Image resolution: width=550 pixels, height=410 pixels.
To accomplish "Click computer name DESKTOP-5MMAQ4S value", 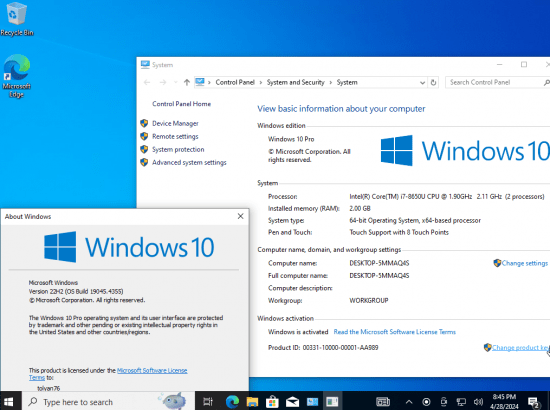I will click(379, 263).
